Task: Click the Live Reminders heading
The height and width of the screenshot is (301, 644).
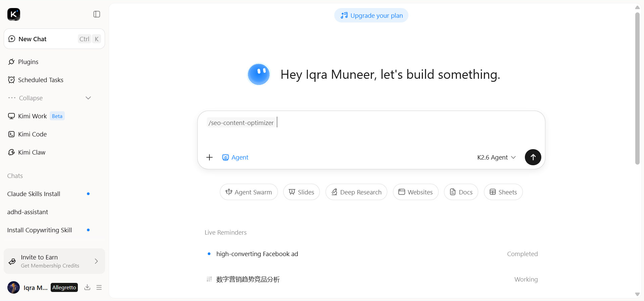Action: 226,232
